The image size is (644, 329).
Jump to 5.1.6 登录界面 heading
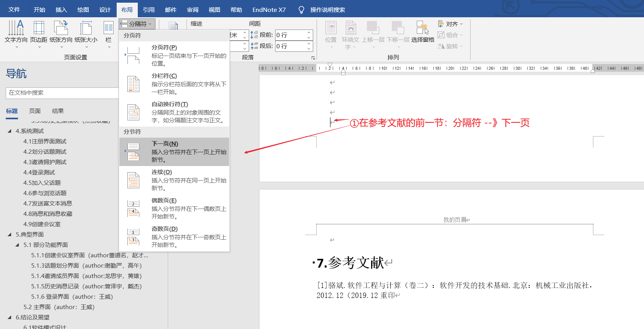[72, 297]
